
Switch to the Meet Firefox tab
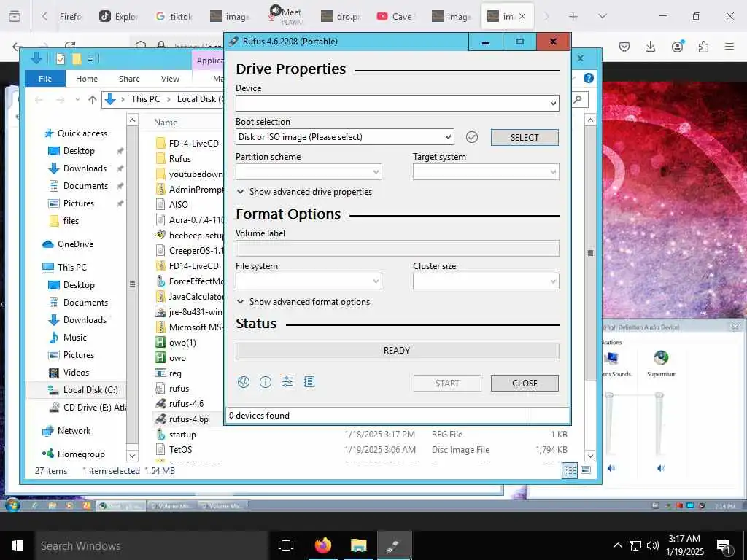(x=286, y=17)
